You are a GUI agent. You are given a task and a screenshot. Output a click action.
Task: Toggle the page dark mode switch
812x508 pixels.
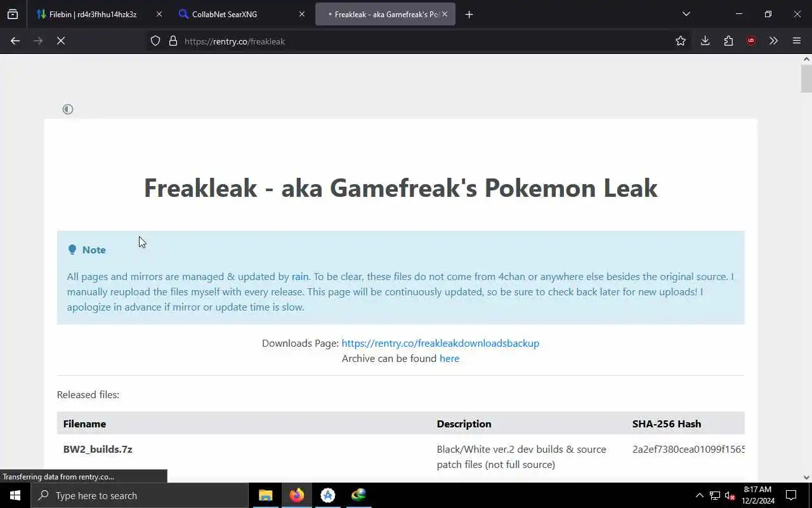click(68, 109)
